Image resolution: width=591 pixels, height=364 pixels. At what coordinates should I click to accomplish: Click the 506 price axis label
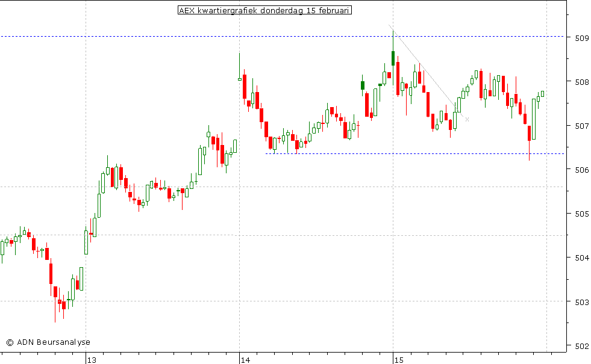[x=581, y=170]
